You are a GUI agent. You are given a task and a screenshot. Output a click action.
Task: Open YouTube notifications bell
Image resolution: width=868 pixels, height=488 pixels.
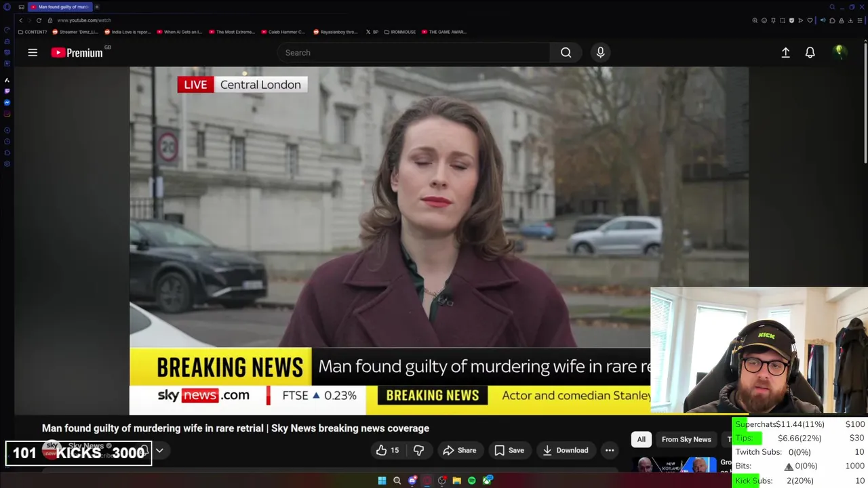[x=810, y=52]
